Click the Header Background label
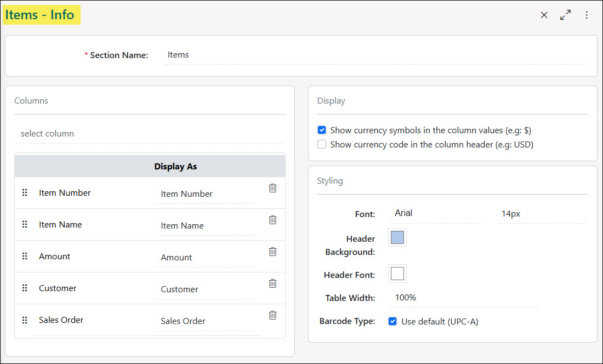The width and height of the screenshot is (603, 364). (x=350, y=245)
